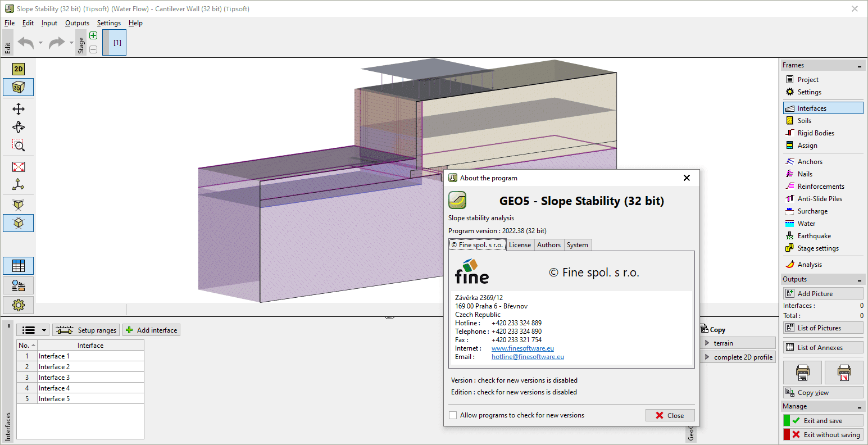
Task: Toggle the table view button on left toolbar
Action: (19, 266)
